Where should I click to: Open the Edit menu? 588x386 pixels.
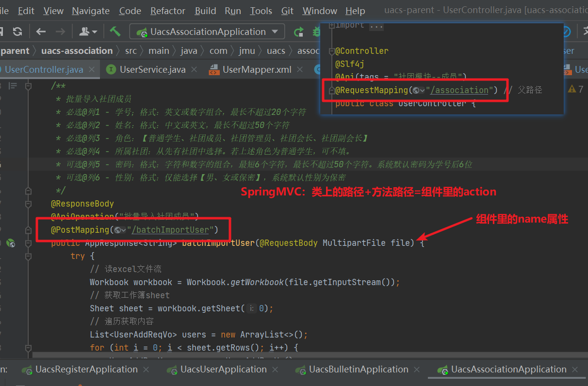(x=26, y=11)
